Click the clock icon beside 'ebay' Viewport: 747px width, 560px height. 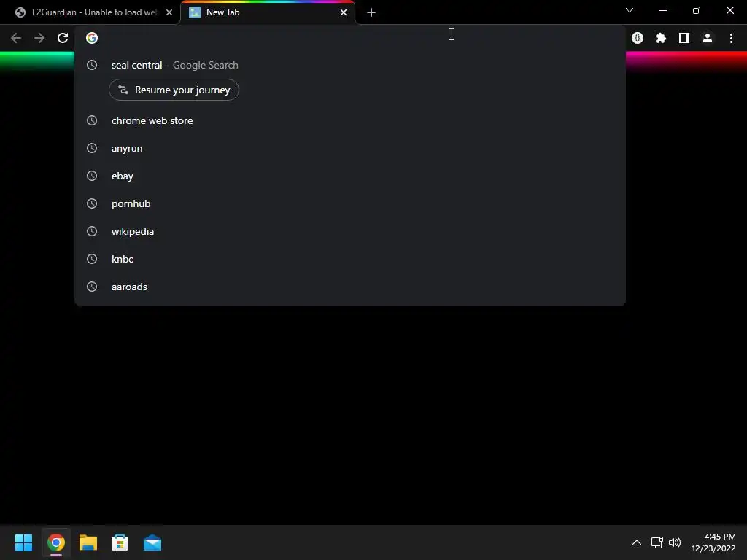(92, 176)
